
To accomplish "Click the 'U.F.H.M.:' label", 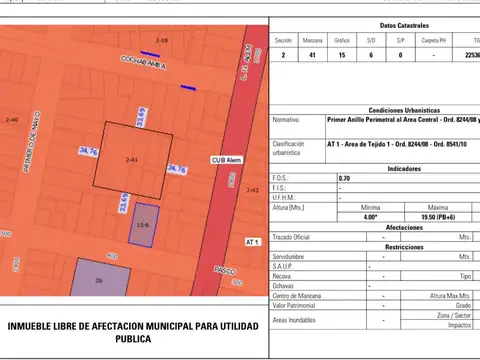I will tap(284, 198).
